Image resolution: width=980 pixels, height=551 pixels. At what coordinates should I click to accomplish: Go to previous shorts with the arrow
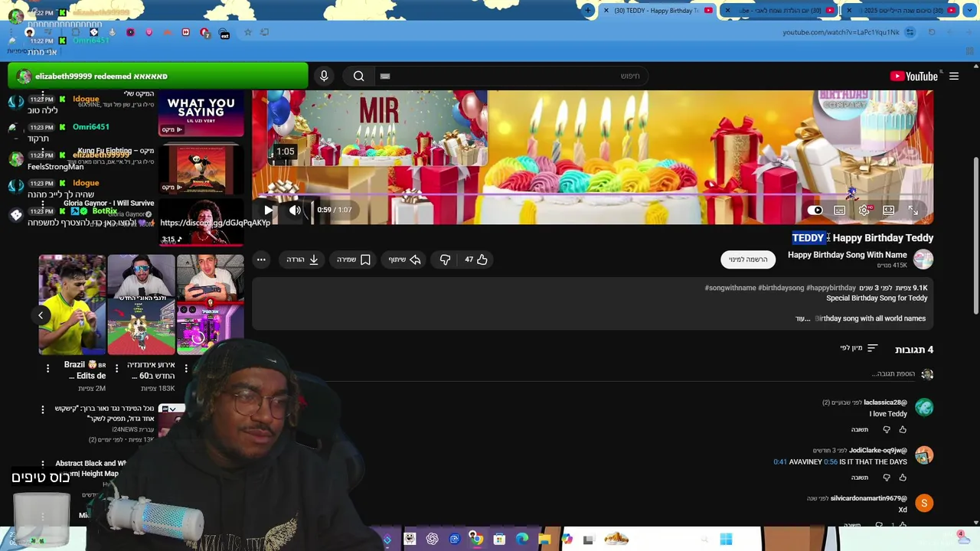tap(41, 315)
